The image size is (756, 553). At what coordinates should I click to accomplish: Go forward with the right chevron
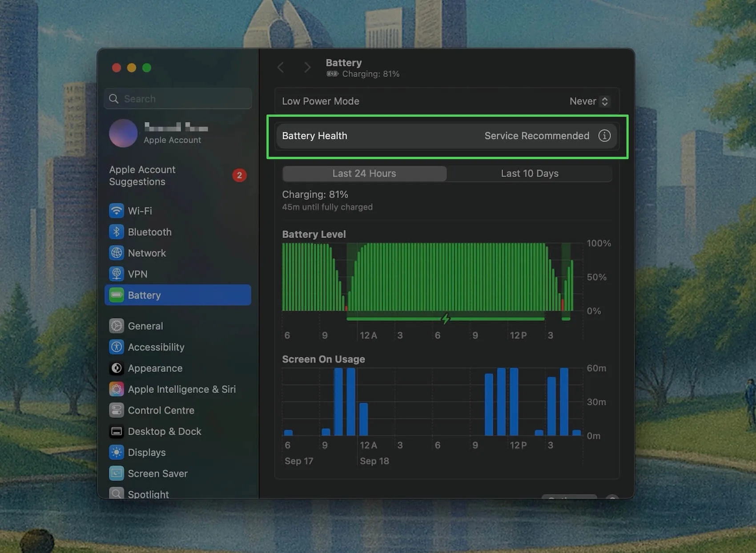pos(307,68)
